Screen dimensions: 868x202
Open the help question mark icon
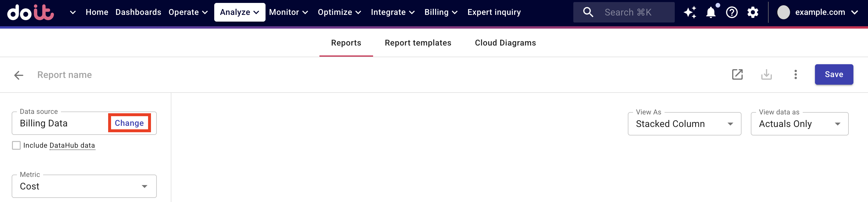click(x=732, y=13)
